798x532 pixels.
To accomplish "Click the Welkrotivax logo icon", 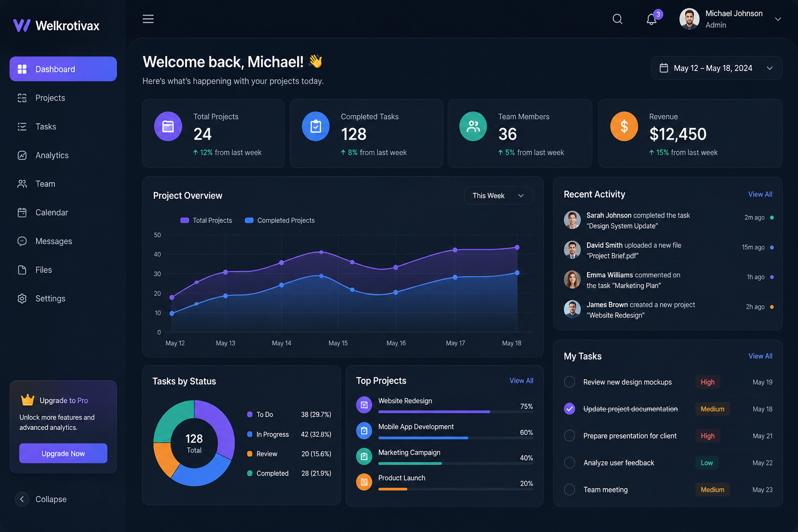I will coord(22,25).
